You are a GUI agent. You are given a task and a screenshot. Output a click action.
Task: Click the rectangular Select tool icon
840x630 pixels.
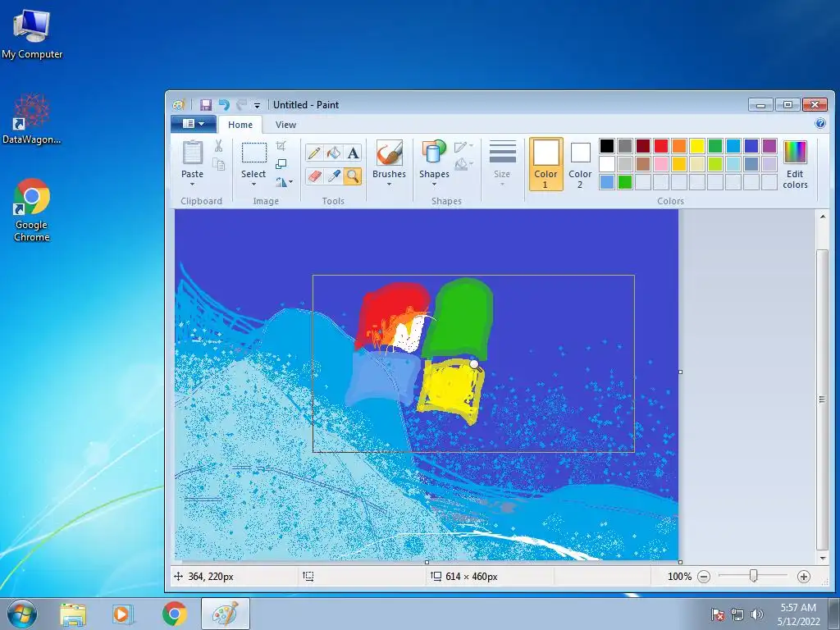coord(254,153)
